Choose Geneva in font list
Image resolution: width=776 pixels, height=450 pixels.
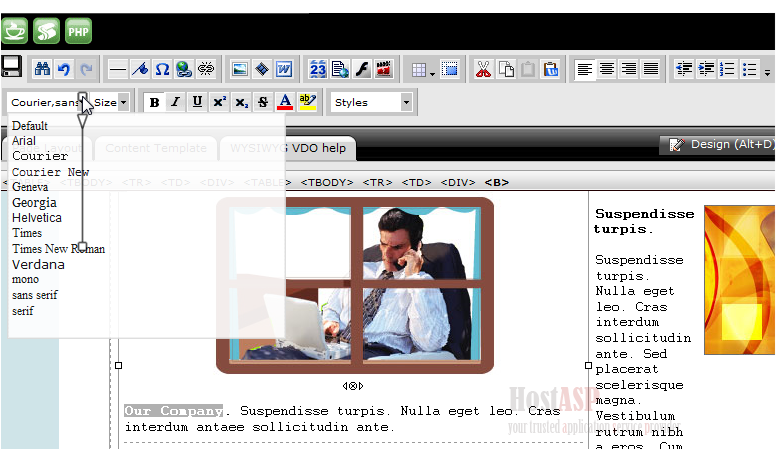click(x=30, y=187)
